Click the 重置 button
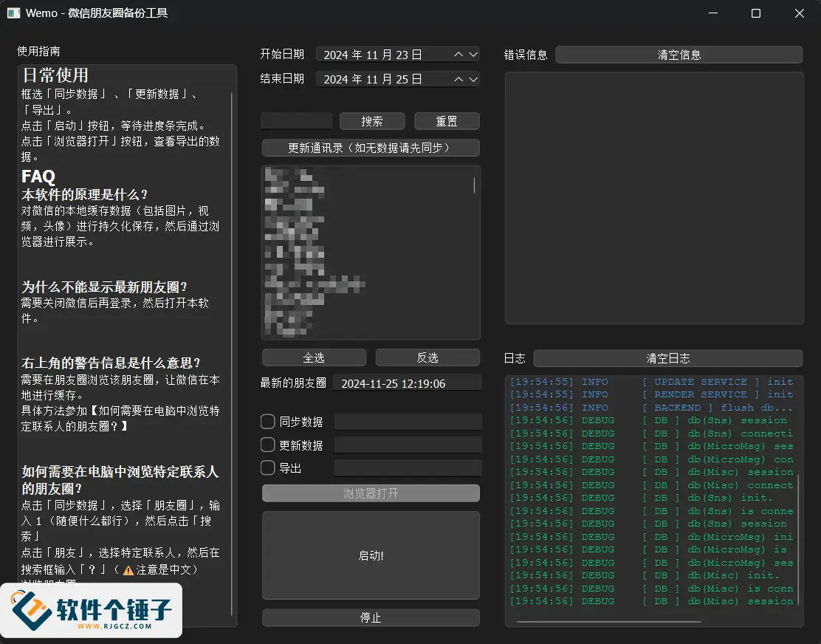Image resolution: width=821 pixels, height=644 pixels. (447, 121)
